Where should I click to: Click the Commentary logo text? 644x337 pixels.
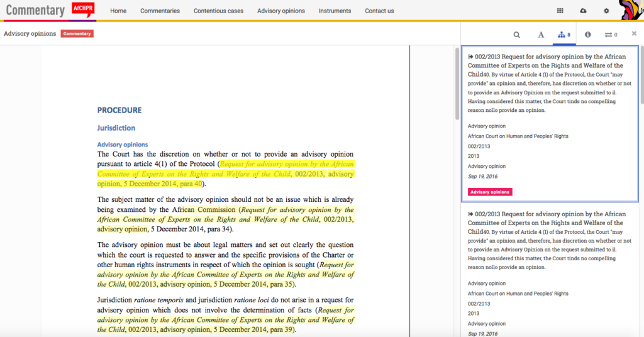click(35, 10)
